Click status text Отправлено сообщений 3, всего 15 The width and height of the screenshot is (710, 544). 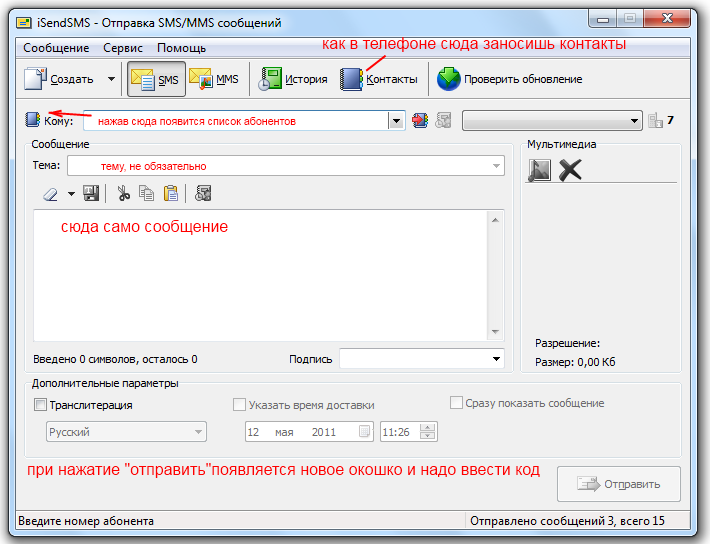(567, 521)
